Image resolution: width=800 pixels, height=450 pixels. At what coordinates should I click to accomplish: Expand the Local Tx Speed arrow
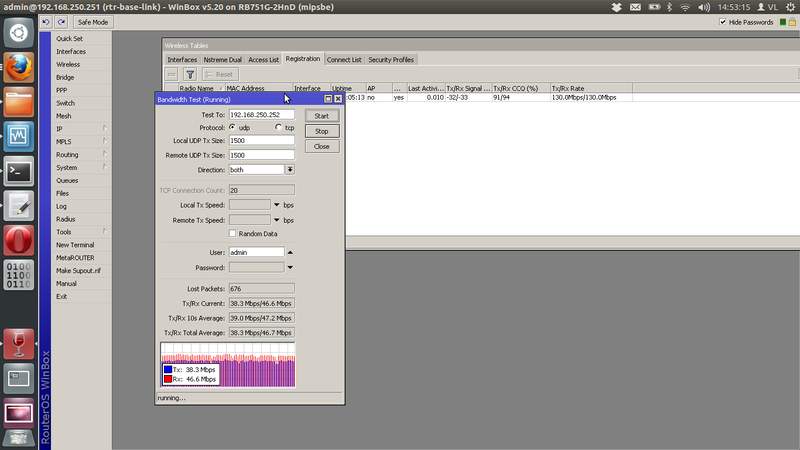pyautogui.click(x=276, y=205)
